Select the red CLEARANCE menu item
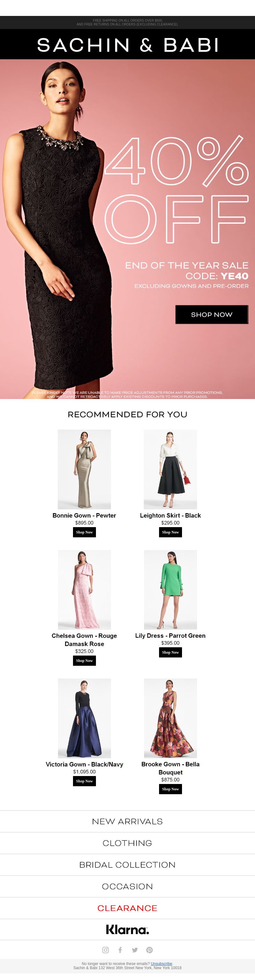Viewport: 255px width, 980px height. pyautogui.click(x=127, y=908)
